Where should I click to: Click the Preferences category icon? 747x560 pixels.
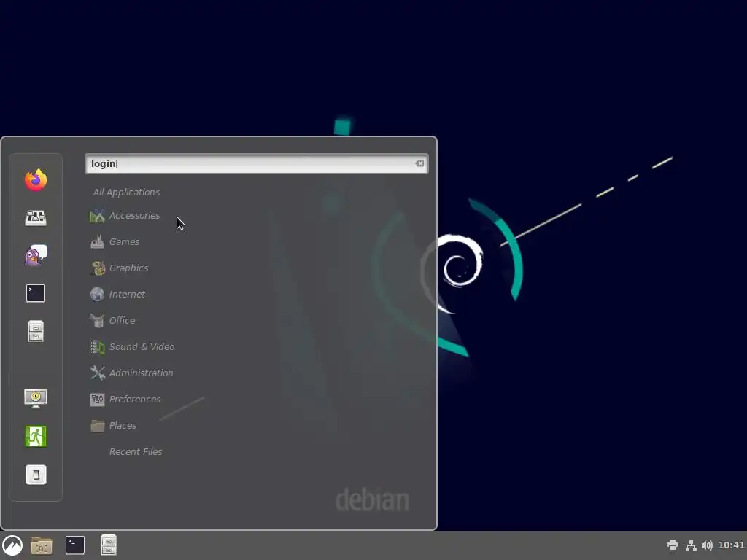point(97,399)
